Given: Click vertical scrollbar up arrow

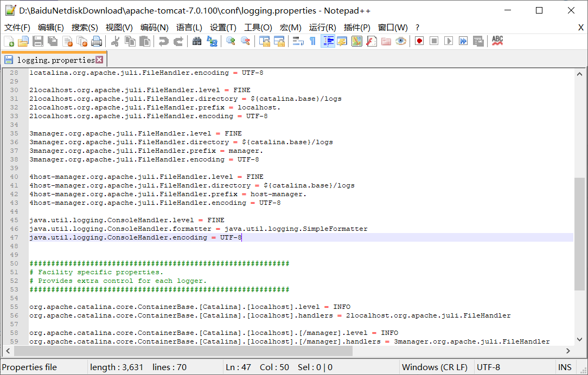Looking at the screenshot, I should pyautogui.click(x=579, y=74).
